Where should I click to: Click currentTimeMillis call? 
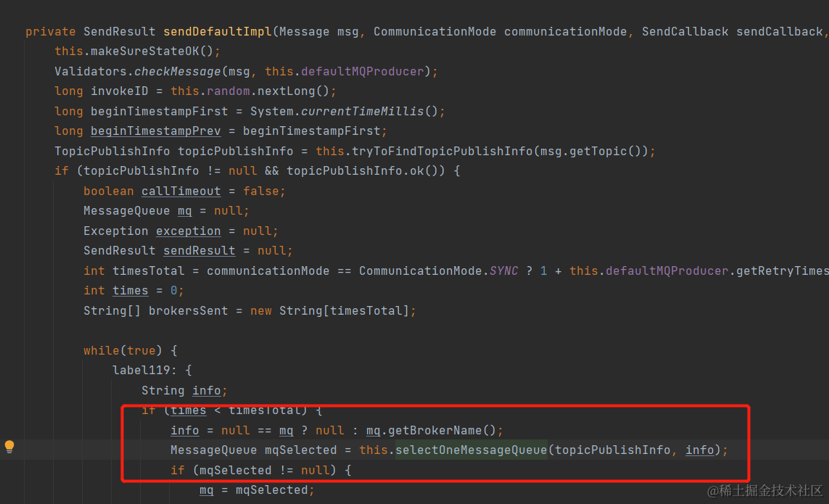(x=362, y=111)
